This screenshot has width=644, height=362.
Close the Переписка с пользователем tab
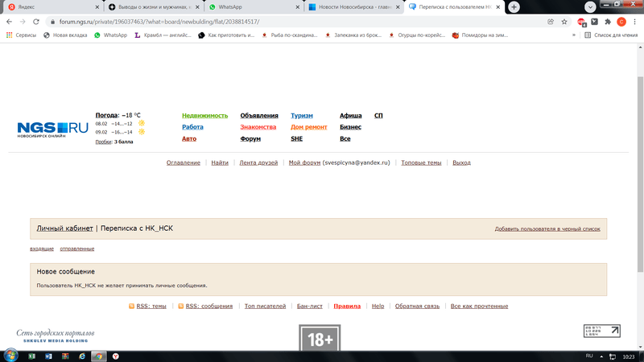497,7
